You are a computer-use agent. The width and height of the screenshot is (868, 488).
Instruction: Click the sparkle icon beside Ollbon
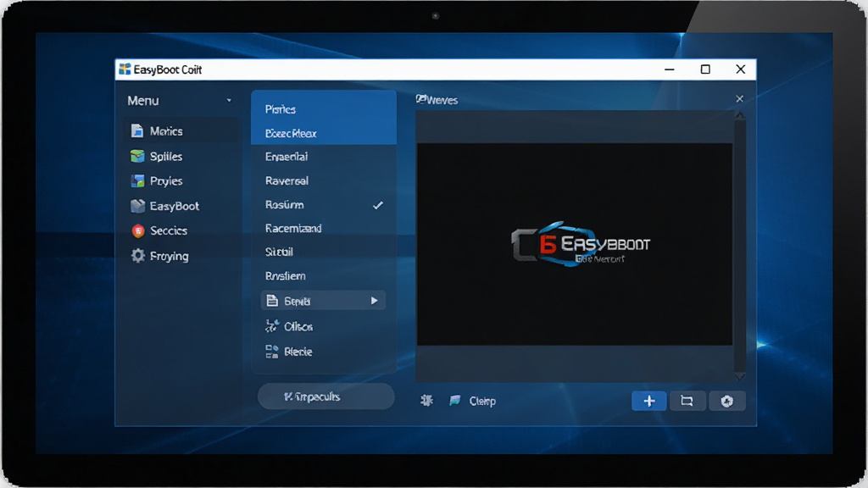(x=271, y=326)
